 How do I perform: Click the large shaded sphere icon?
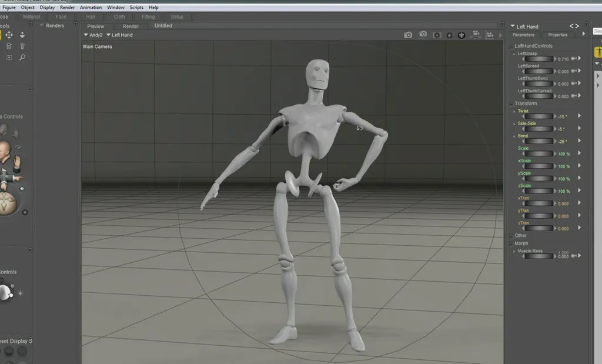pyautogui.click(x=461, y=35)
